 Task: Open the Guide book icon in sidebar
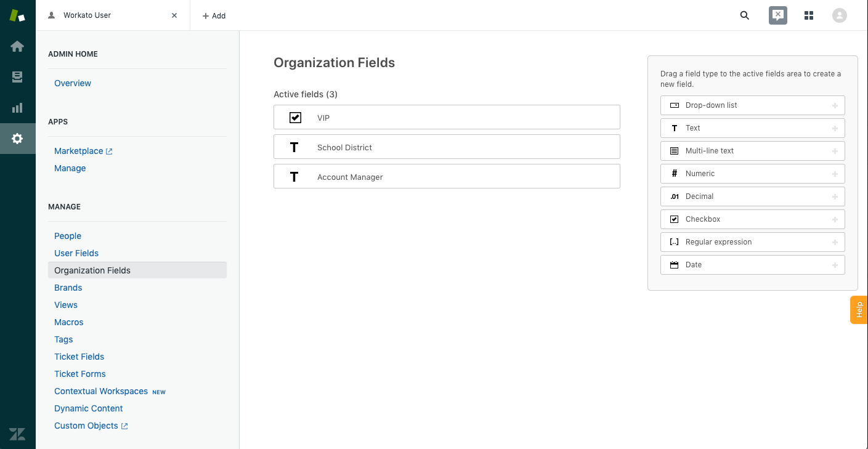[x=17, y=77]
